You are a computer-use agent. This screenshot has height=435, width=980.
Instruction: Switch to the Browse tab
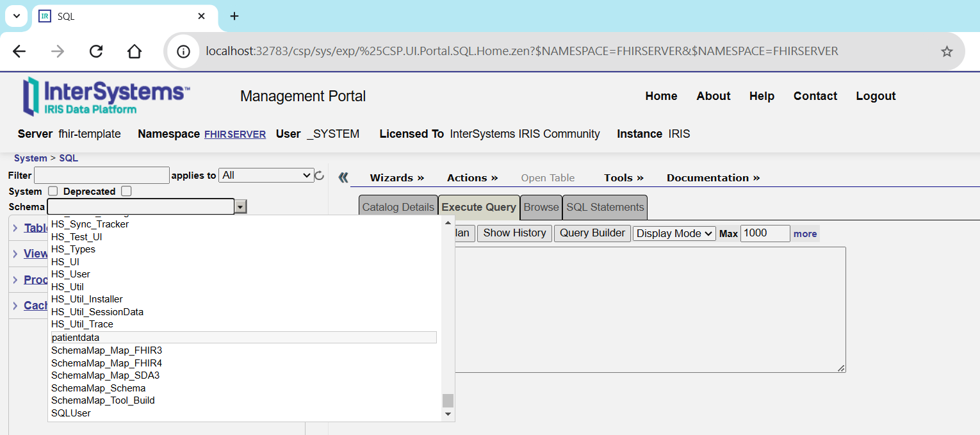541,207
